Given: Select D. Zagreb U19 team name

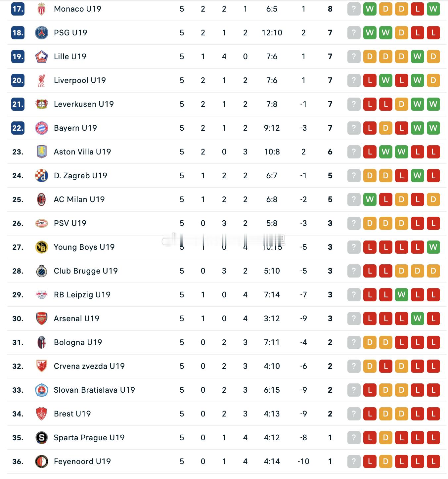Looking at the screenshot, I should tap(80, 176).
